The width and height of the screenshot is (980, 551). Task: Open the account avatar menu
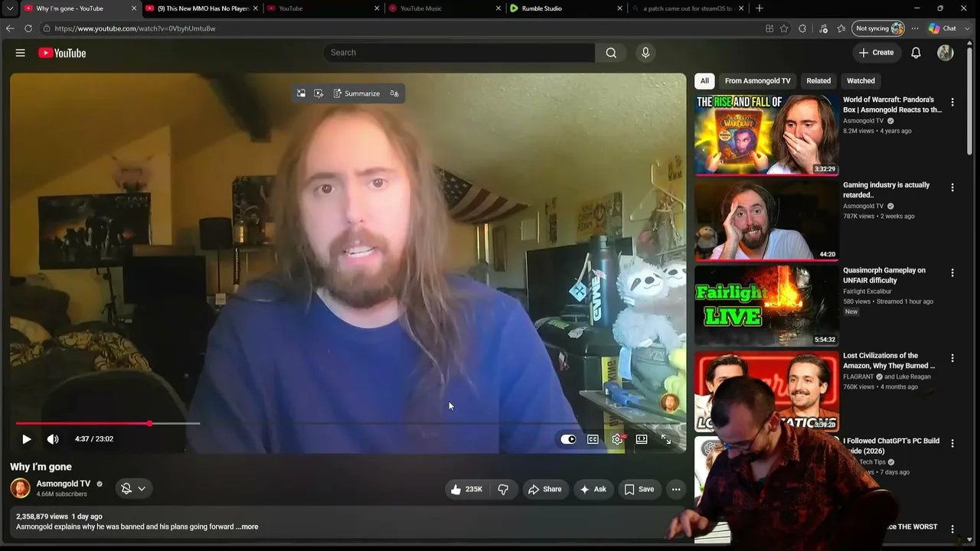click(x=946, y=53)
